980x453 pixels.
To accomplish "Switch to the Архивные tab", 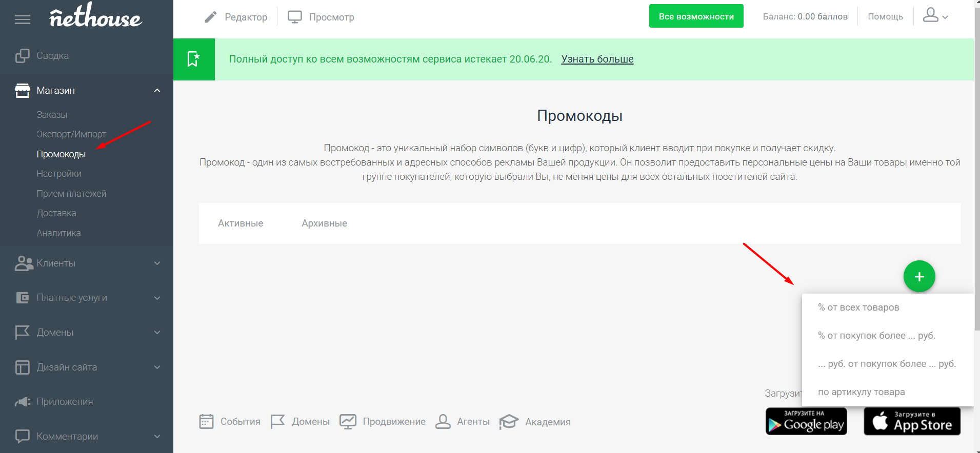I will point(324,223).
